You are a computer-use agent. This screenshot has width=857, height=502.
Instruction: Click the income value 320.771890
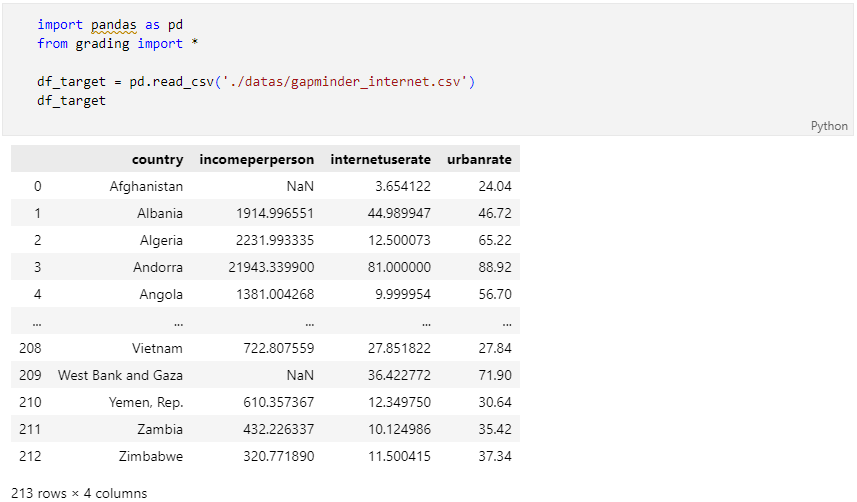pos(279,456)
